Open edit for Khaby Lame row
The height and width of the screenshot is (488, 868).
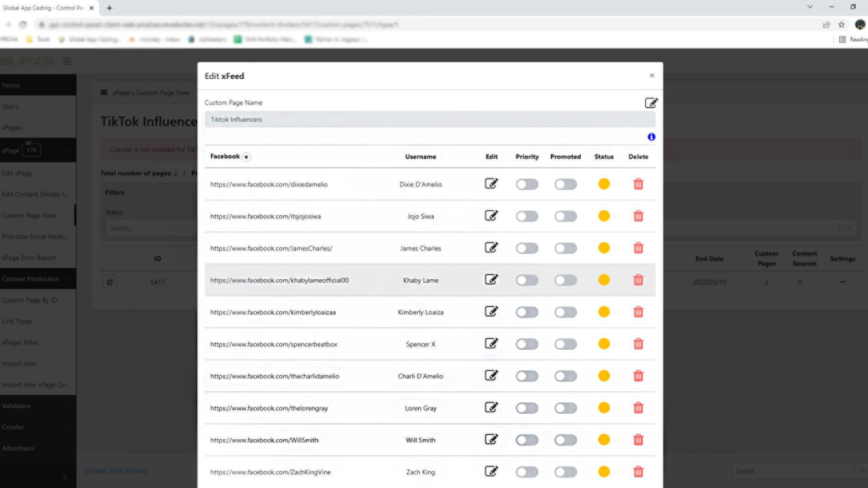tap(491, 279)
